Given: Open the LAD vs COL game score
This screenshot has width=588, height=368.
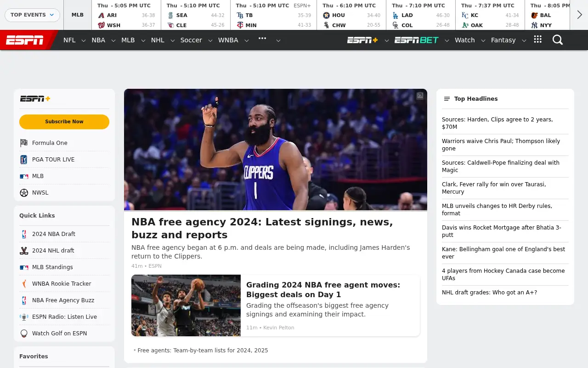Looking at the screenshot, I should (421, 15).
